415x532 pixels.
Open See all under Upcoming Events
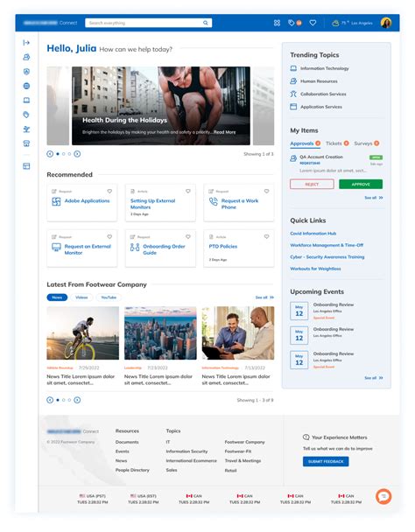pyautogui.click(x=374, y=378)
